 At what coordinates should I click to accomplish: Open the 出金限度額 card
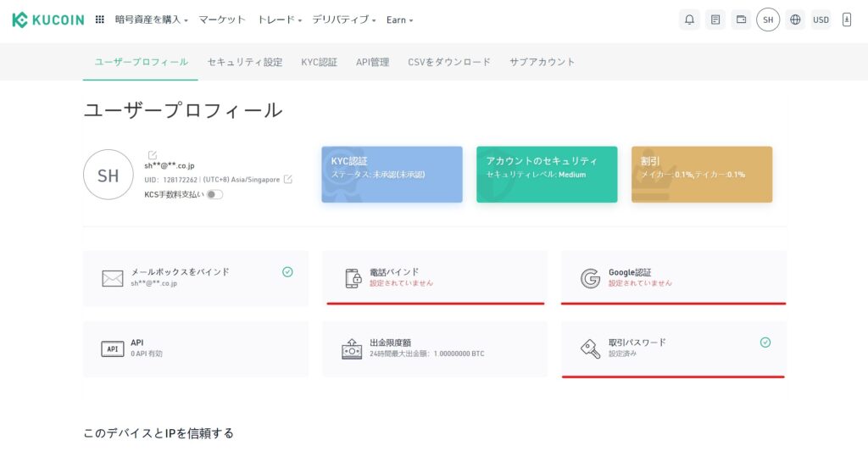[435, 349]
